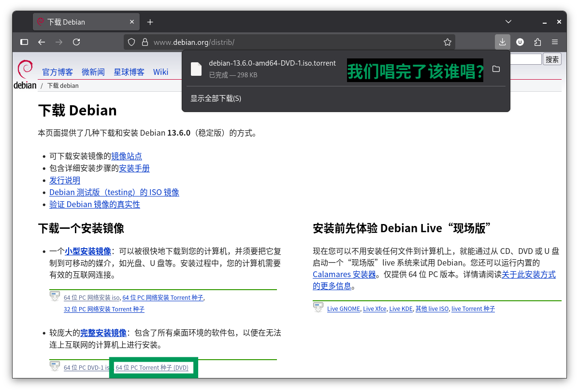The width and height of the screenshot is (579, 392).
Task: Download 32 位 PC 网络安装 Torrent 种子
Action: (x=104, y=309)
